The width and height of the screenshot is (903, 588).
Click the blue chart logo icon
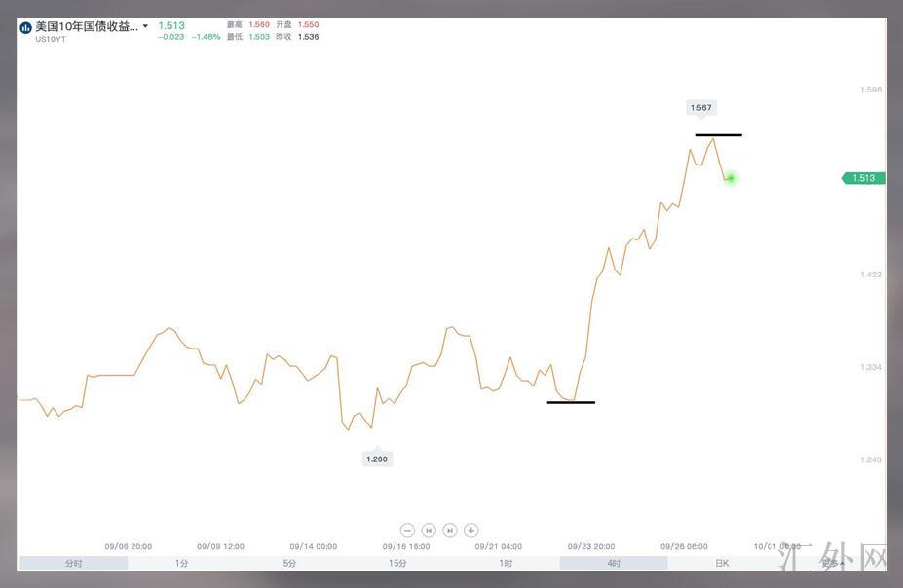tap(25, 27)
